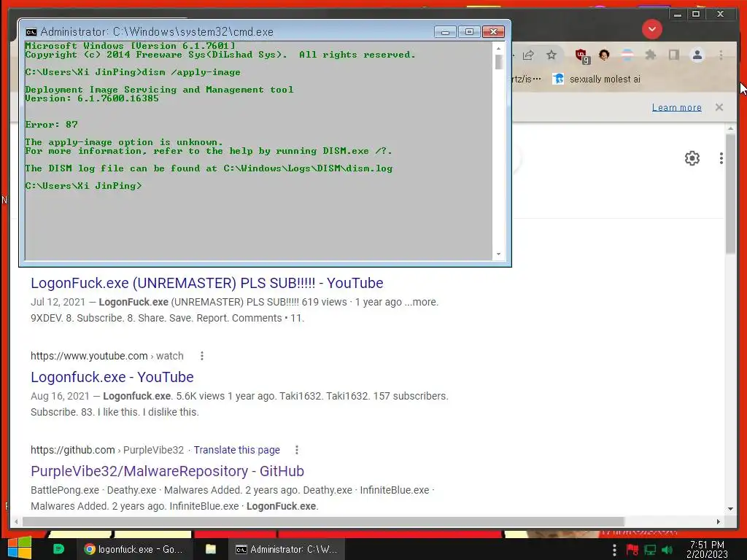747x560 pixels.
Task: Click the cmd window scrollbar thumb
Action: point(498,62)
